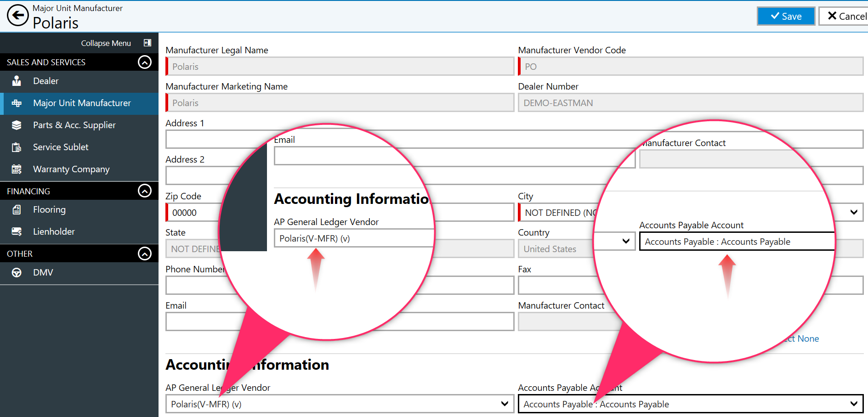Collapse the Sales and Services section
Screen dimensions: 868x417
click(145, 62)
